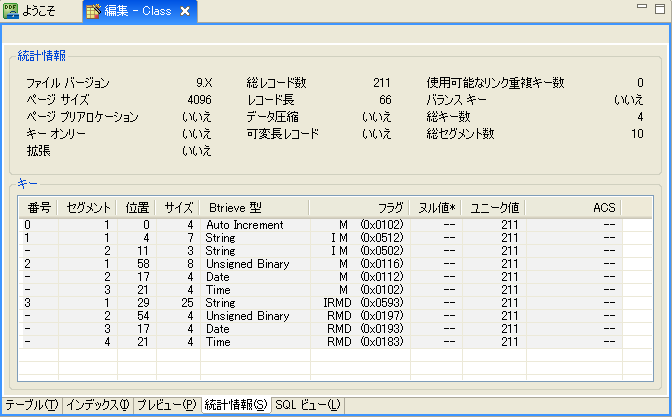This screenshot has width=672, height=417.
Task: Switch to the プレビュー(P) tab
Action: pyautogui.click(x=166, y=405)
